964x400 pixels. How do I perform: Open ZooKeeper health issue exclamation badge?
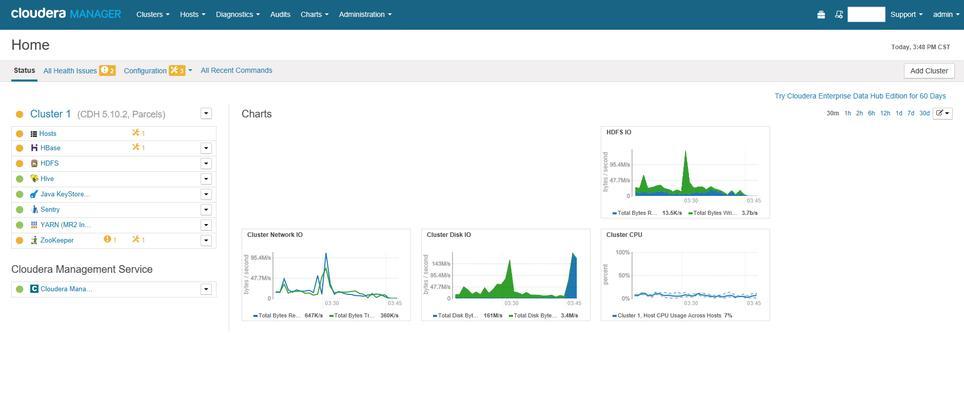(x=110, y=240)
